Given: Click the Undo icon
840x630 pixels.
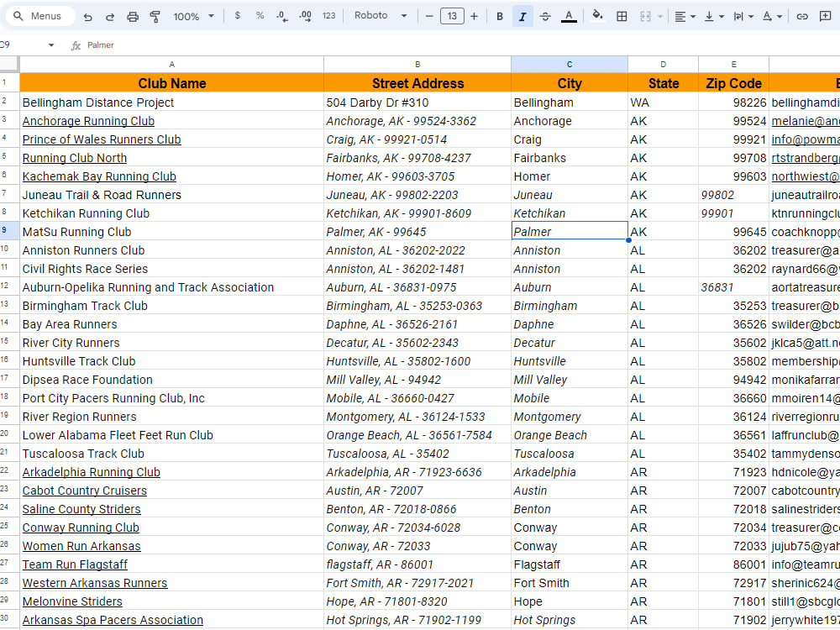Looking at the screenshot, I should click(x=88, y=17).
